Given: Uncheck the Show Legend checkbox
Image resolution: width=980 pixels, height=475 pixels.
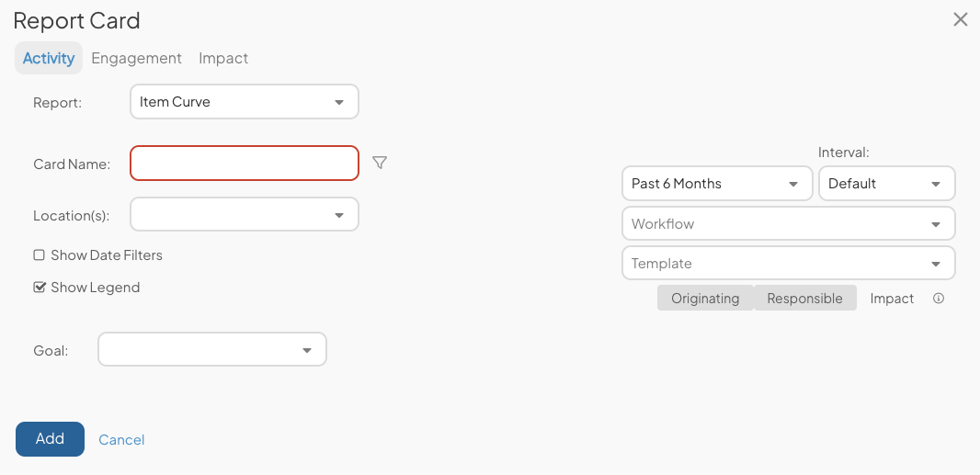Looking at the screenshot, I should click(x=40, y=288).
